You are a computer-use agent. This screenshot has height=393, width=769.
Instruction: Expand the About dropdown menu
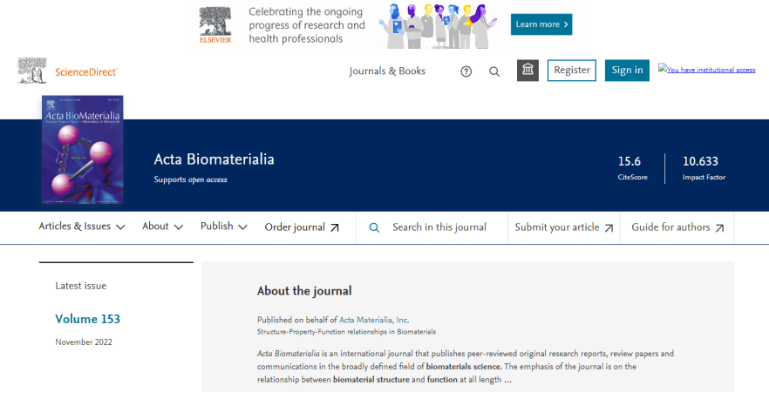[162, 226]
